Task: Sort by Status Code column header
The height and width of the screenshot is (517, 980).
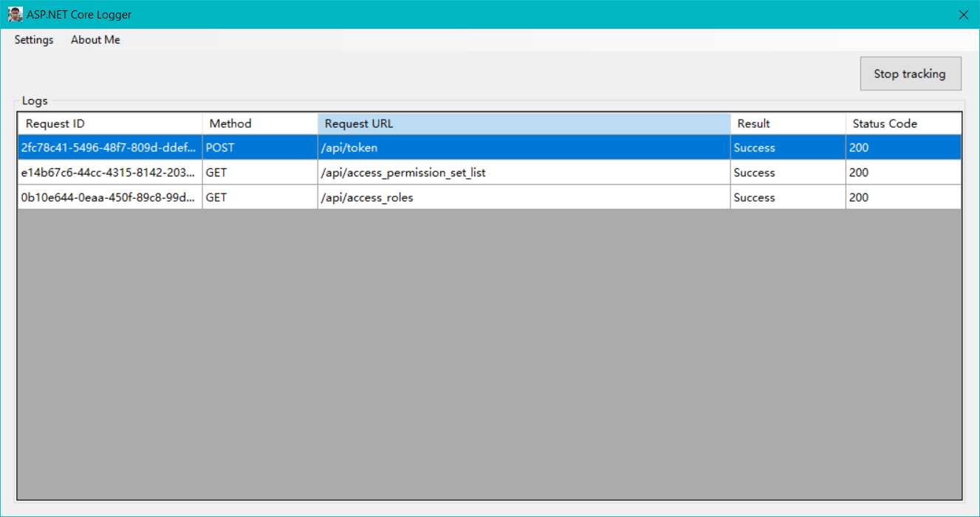Action: 903,123
